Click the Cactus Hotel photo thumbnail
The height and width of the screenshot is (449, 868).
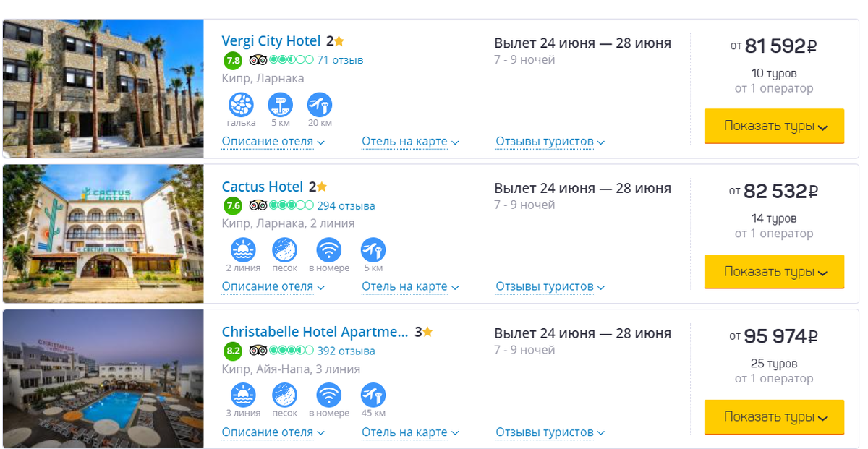click(x=103, y=234)
